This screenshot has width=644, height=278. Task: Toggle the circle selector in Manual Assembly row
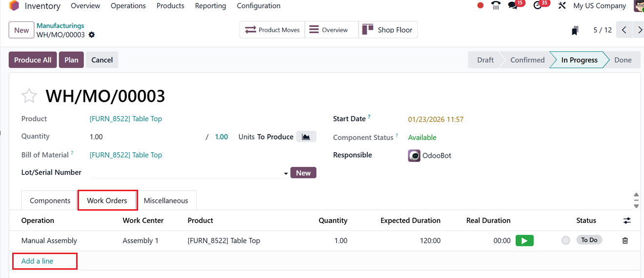click(x=565, y=240)
